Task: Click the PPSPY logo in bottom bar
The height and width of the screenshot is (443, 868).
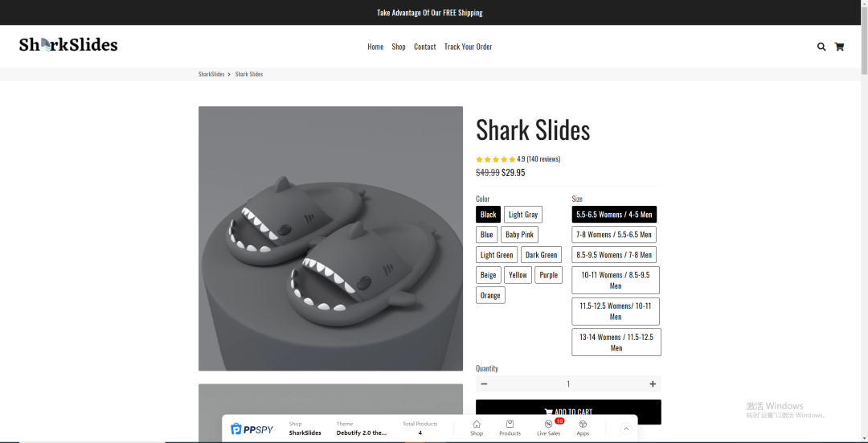Action: coord(252,429)
